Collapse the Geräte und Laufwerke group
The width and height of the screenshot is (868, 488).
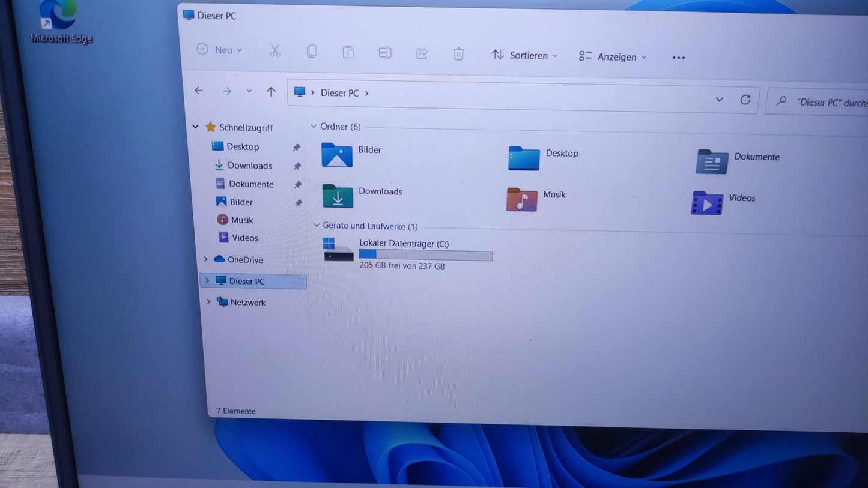tap(317, 225)
